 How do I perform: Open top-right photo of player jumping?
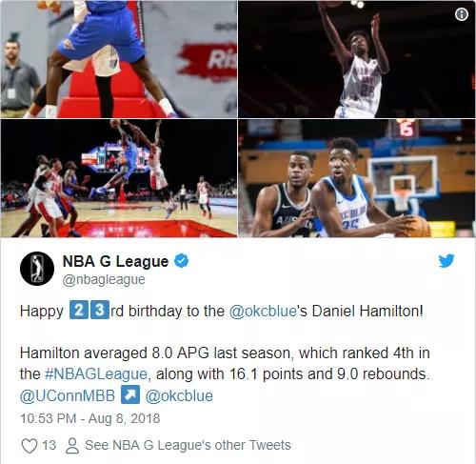coord(357,59)
